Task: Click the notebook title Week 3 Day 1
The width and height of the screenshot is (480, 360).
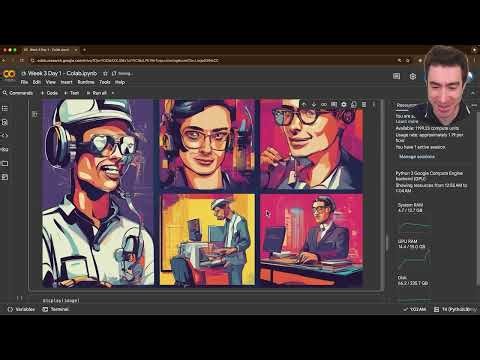Action: (x=62, y=73)
